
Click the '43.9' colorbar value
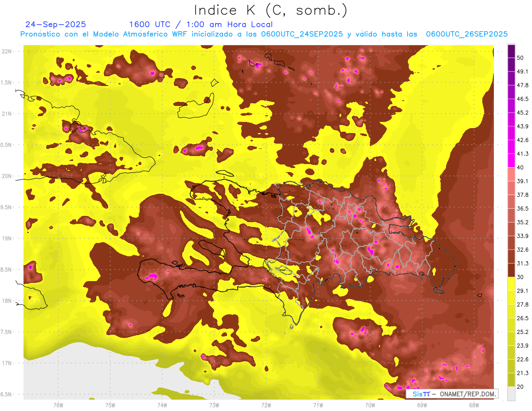[x=522, y=126]
